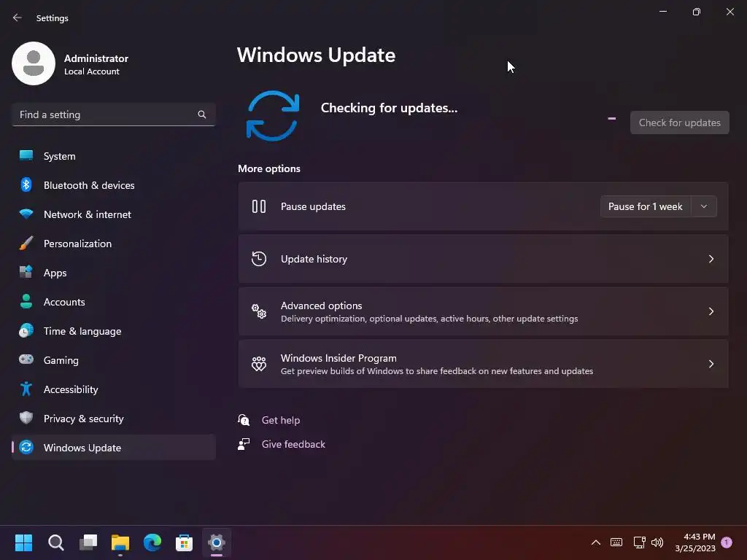This screenshot has height=560, width=747.
Task: Click the Apps icon in sidebar
Action: pos(26,273)
